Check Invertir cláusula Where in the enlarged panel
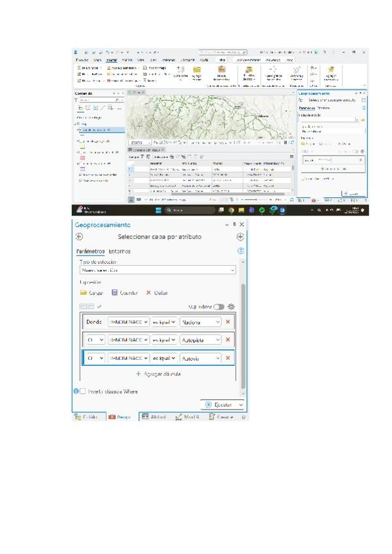The height and width of the screenshot is (554, 392). click(83, 391)
